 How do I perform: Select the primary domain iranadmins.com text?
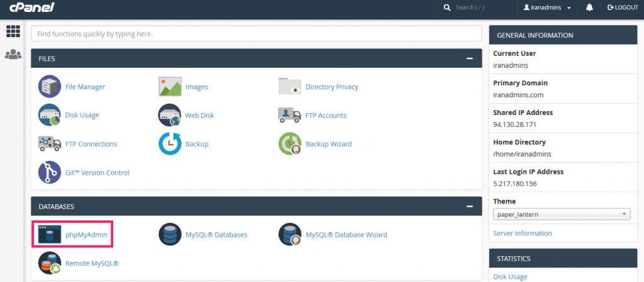518,95
